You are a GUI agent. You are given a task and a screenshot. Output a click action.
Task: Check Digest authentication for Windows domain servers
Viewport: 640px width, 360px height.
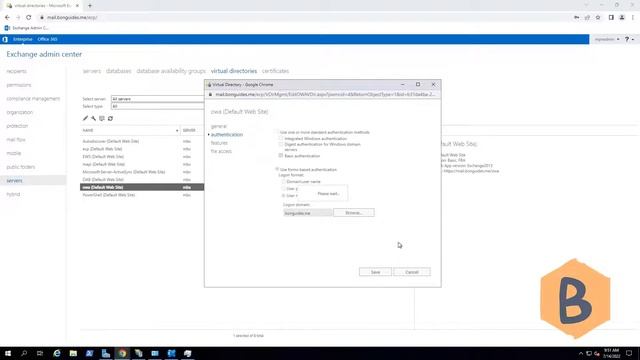(x=281, y=144)
